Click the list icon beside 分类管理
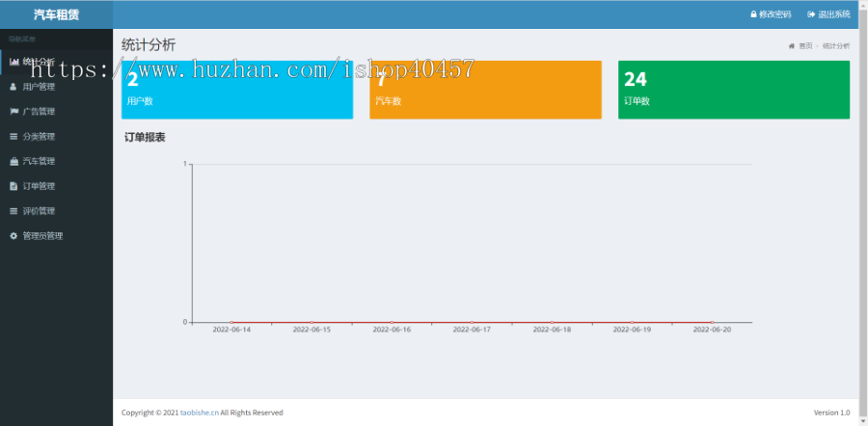Viewport: 868px width, 426px height. click(14, 136)
